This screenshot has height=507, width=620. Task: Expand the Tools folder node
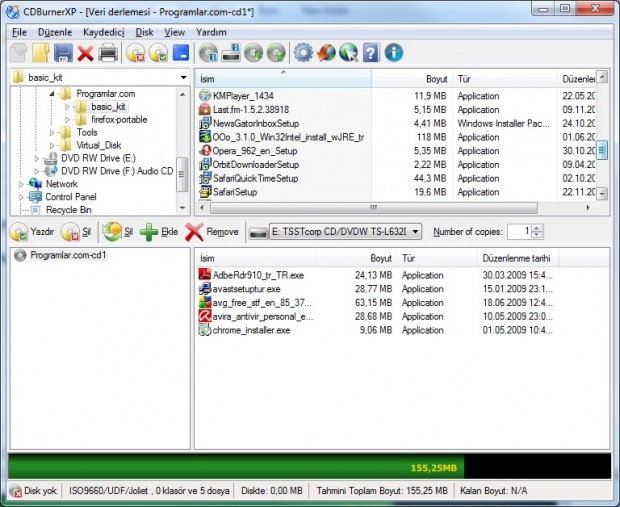pyautogui.click(x=52, y=132)
